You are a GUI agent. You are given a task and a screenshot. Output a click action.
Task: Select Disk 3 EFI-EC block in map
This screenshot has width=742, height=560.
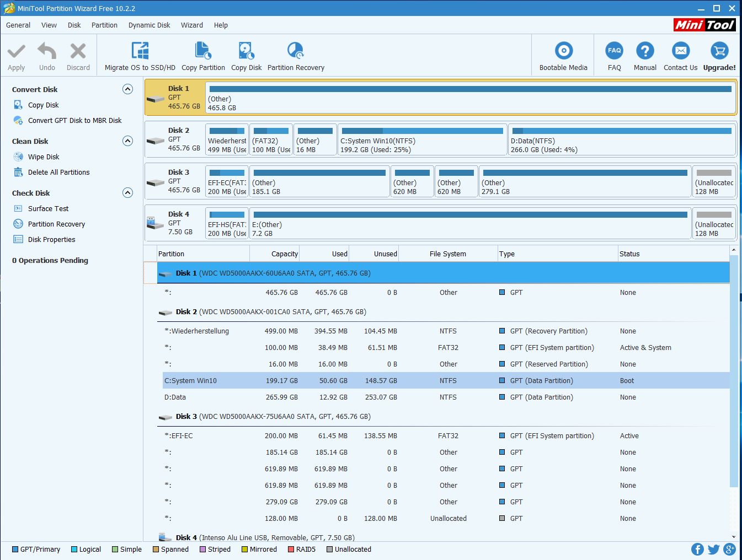click(227, 181)
